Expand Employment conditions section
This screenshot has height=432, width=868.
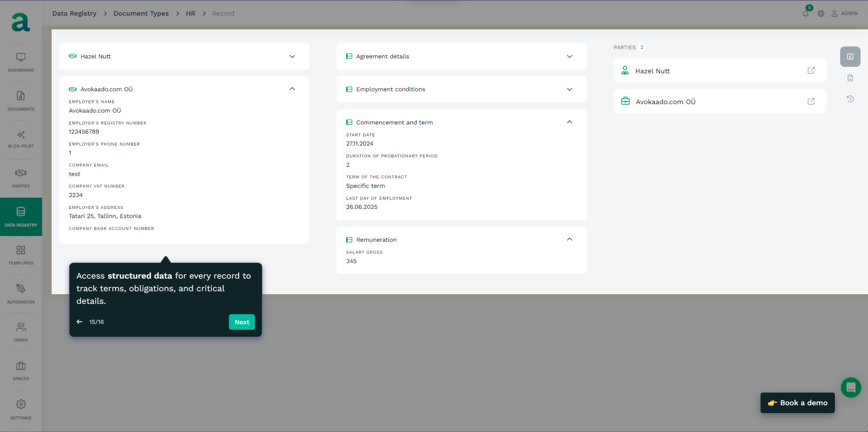tap(569, 89)
